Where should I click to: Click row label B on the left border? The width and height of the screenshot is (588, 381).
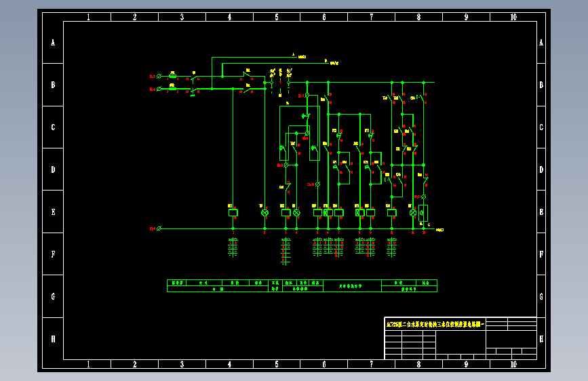point(53,85)
